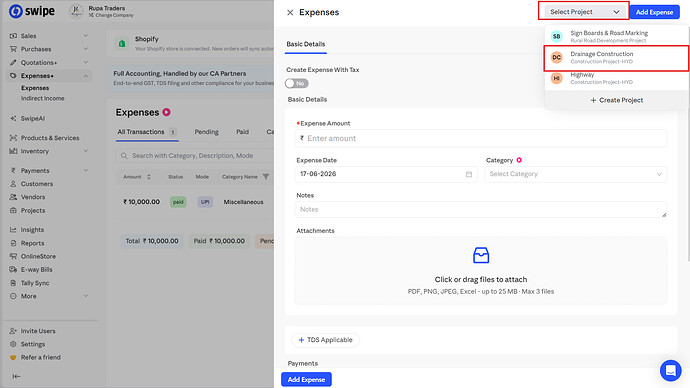Expand the Sales menu chevron
Viewport: 690px width, 388px height.
[x=86, y=36]
